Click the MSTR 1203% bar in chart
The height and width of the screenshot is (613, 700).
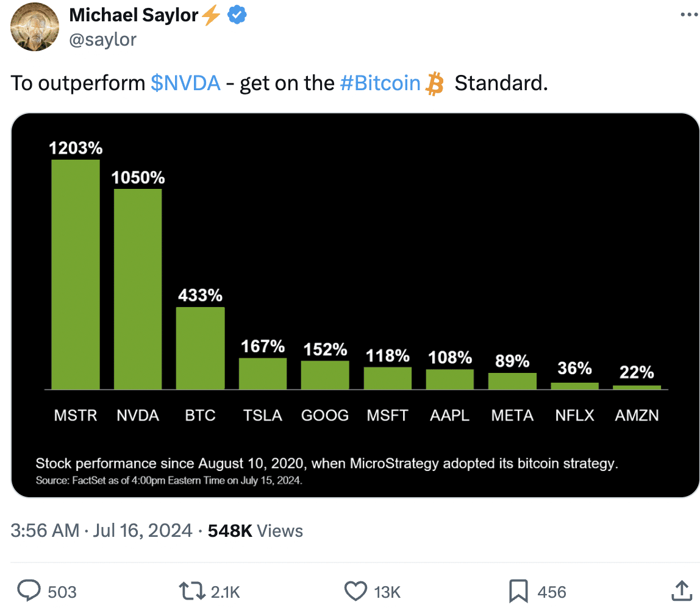point(76,274)
